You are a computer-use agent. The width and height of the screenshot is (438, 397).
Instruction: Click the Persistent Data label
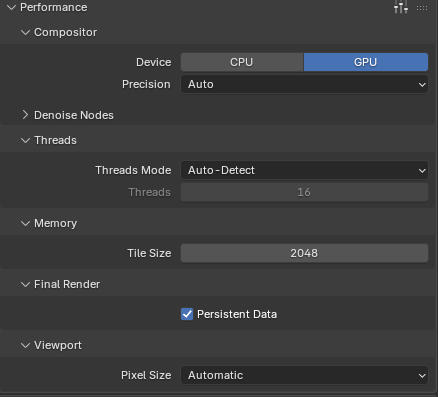237,314
